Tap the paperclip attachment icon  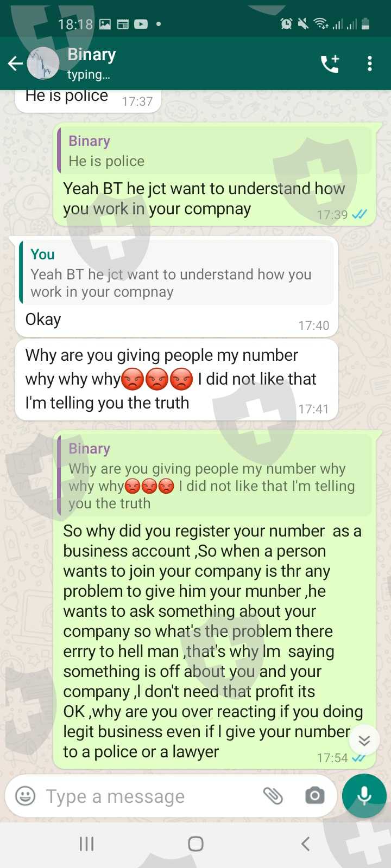point(273,796)
